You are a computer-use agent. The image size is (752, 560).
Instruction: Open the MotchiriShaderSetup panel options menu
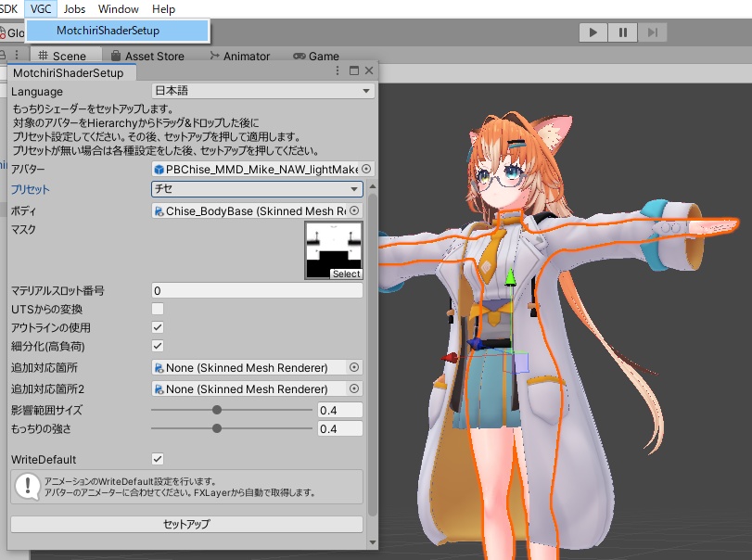pyautogui.click(x=337, y=70)
